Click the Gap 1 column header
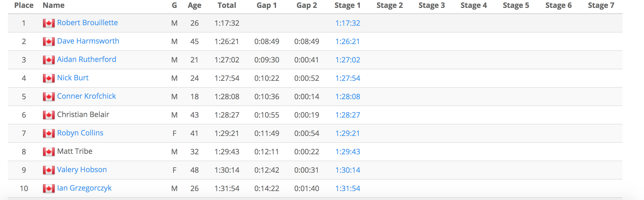The width and height of the screenshot is (644, 200). (267, 6)
